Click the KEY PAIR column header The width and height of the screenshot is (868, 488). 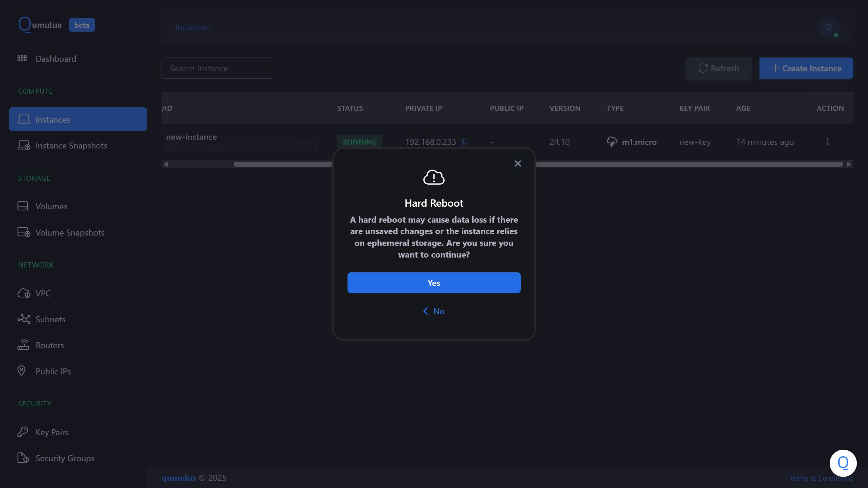point(694,108)
